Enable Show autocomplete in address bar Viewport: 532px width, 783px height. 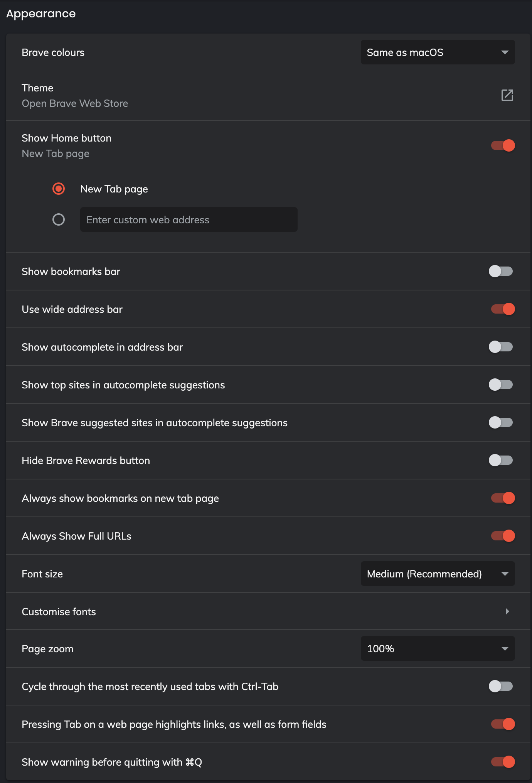501,347
